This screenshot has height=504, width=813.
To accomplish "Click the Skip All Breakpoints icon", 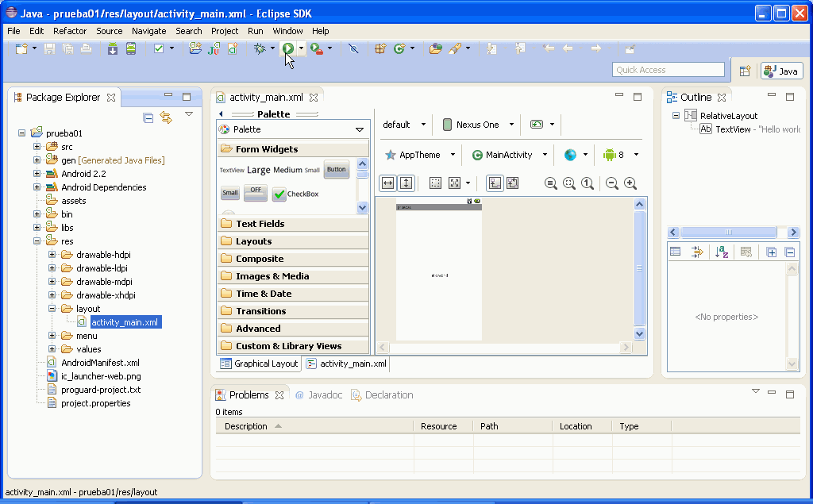I will tap(353, 48).
